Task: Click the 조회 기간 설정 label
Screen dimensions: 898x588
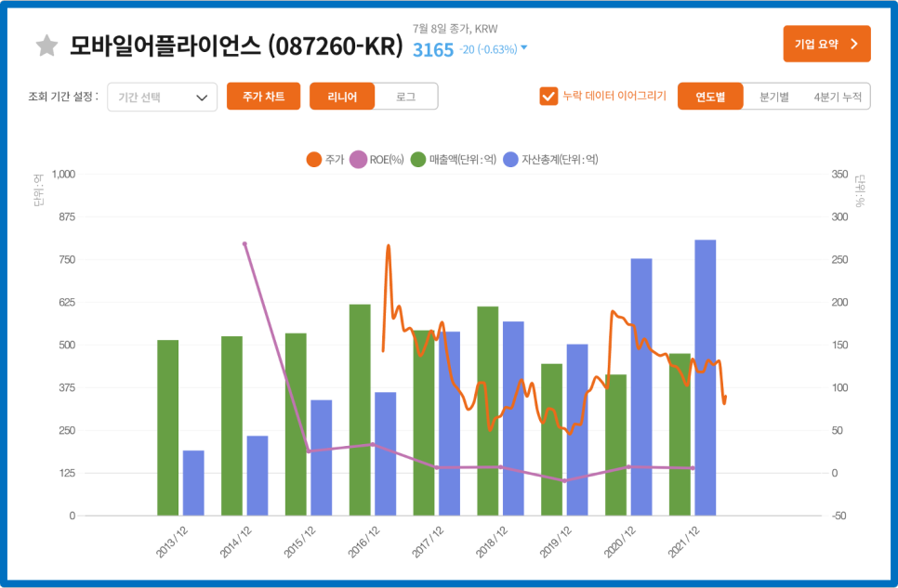Action: (63, 97)
